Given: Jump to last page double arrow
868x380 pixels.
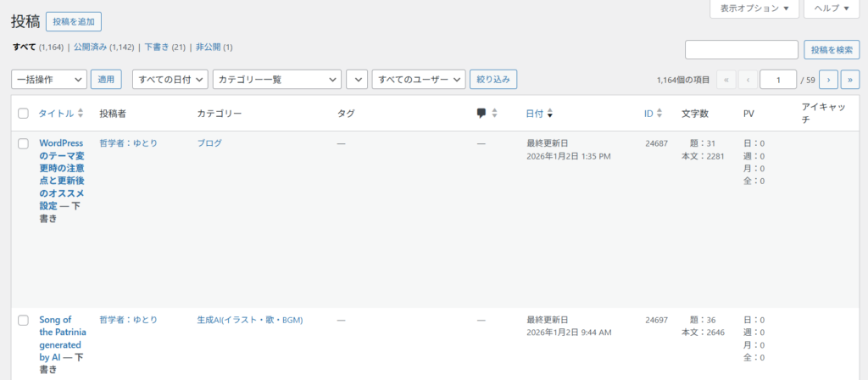Looking at the screenshot, I should coord(849,80).
